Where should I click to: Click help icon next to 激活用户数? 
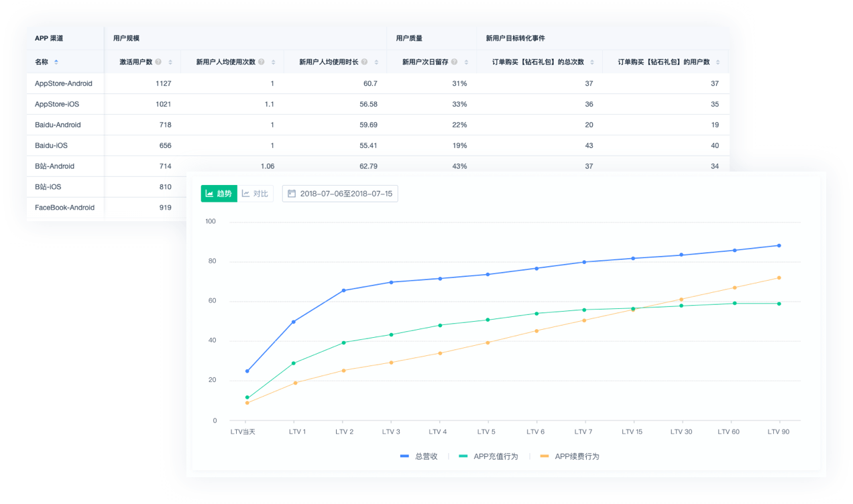tap(158, 62)
